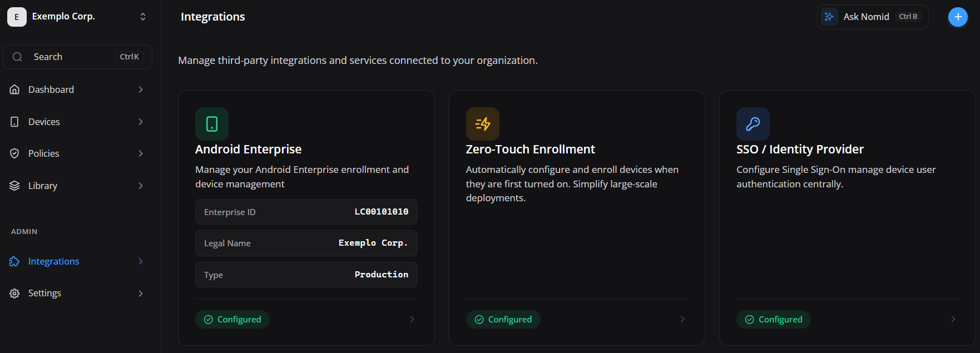Click the Policies shield icon
The image size is (980, 353).
15,153
